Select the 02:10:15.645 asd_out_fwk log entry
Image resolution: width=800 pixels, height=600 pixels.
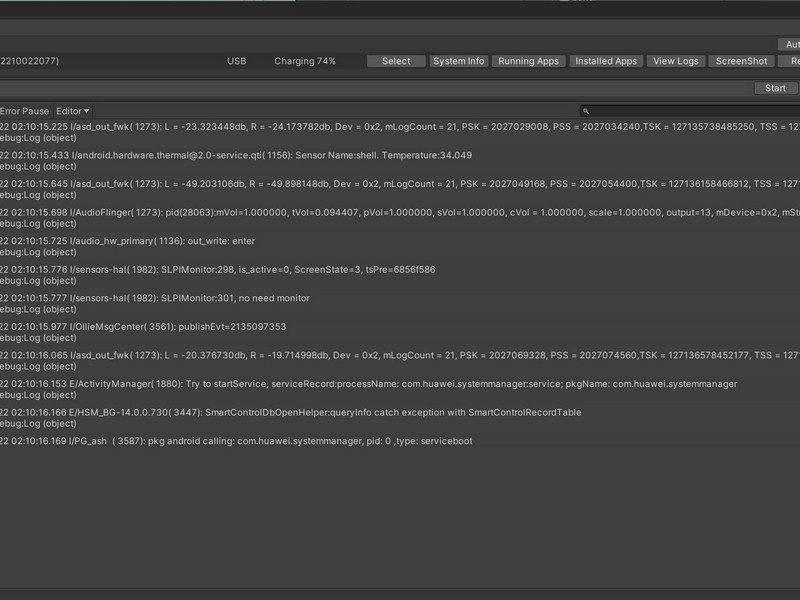tap(400, 189)
